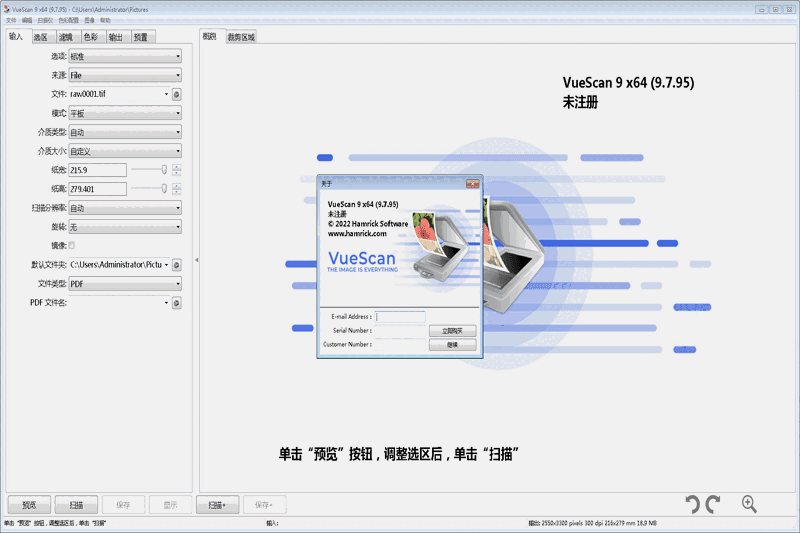Expand the 文件 raw0001.tif combo box arrow
800x533 pixels.
pyautogui.click(x=166, y=94)
